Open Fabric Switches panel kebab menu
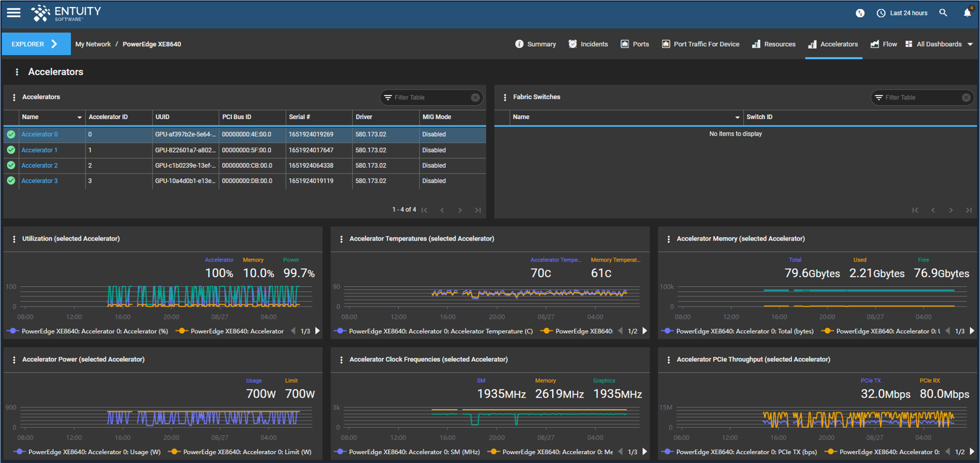This screenshot has height=463, width=980. coord(505,98)
